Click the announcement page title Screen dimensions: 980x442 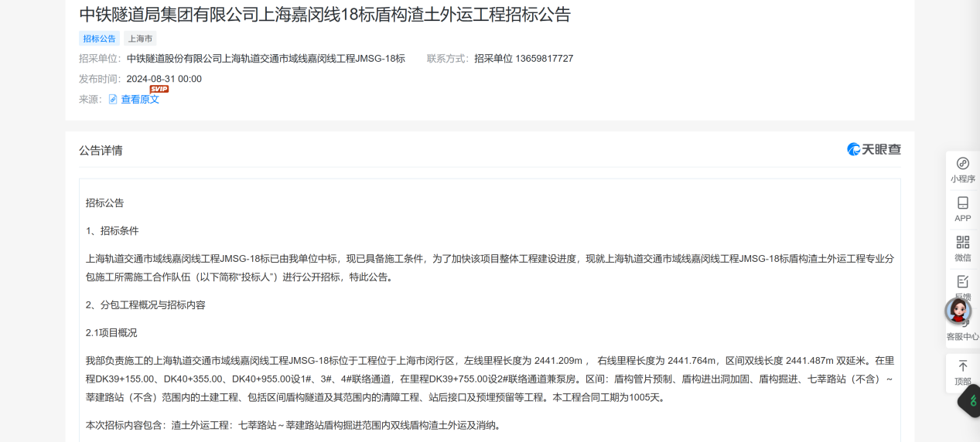point(325,14)
